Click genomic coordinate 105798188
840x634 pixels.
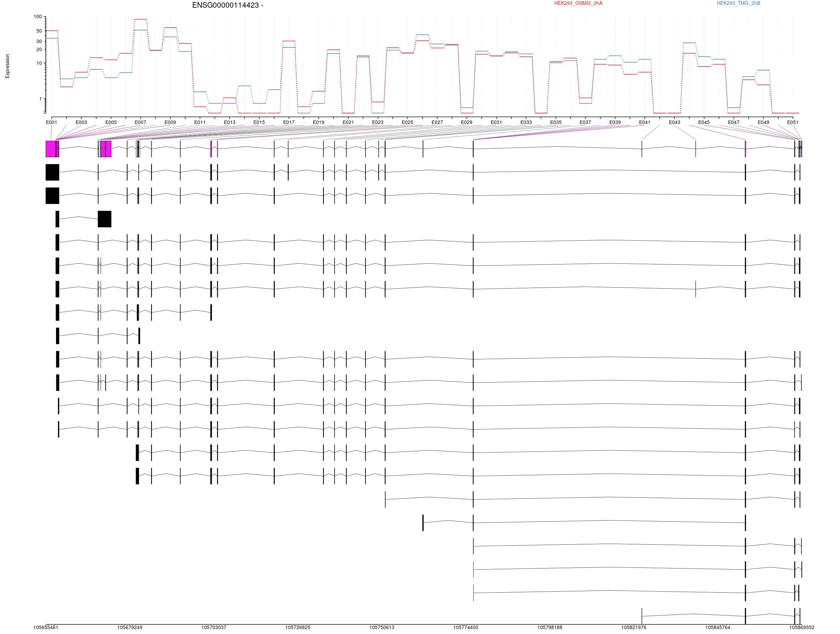click(x=550, y=628)
